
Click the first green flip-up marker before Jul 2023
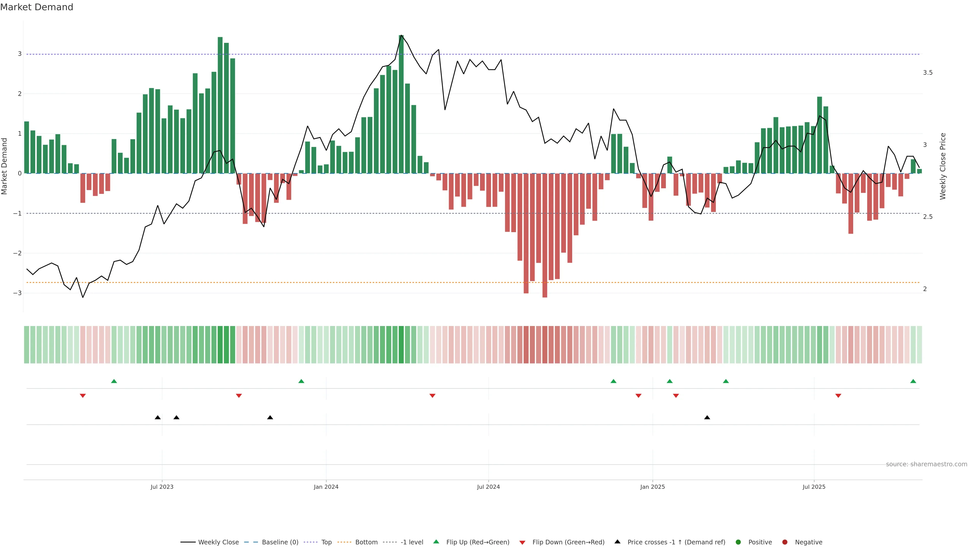[114, 381]
